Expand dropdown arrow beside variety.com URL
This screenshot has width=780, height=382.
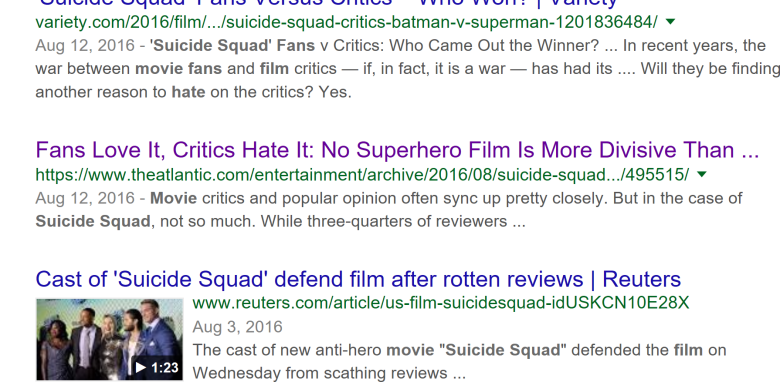click(x=671, y=21)
